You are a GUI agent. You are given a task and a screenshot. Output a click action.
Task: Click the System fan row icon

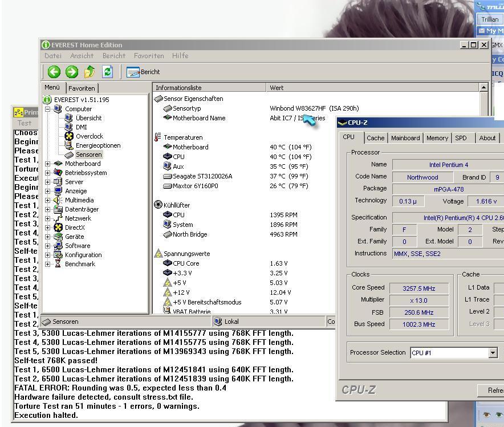(x=167, y=224)
